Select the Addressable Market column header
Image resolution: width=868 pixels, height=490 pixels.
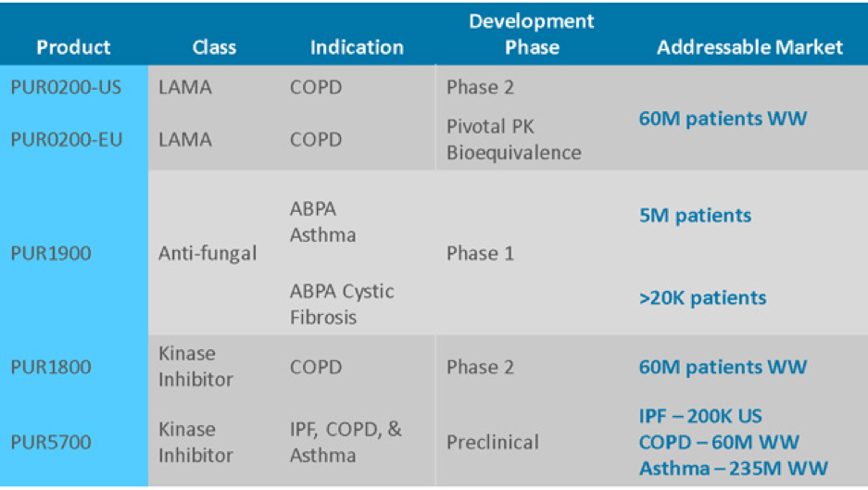coord(749,47)
